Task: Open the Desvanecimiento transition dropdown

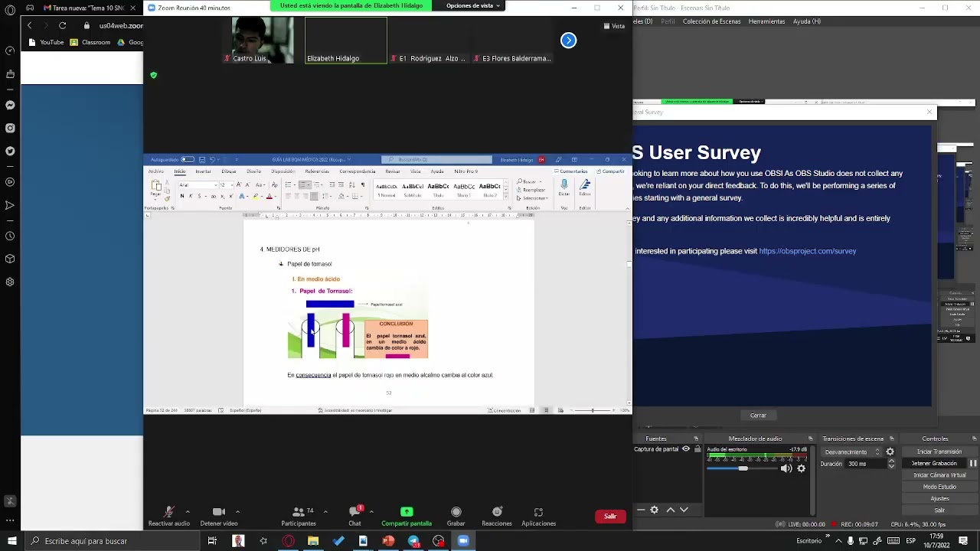Action: point(852,452)
